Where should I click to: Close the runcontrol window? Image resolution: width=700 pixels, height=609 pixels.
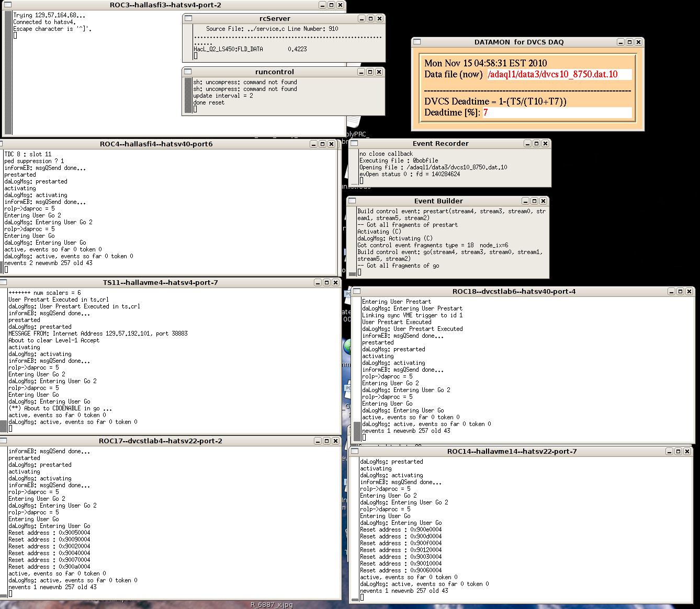click(379, 72)
